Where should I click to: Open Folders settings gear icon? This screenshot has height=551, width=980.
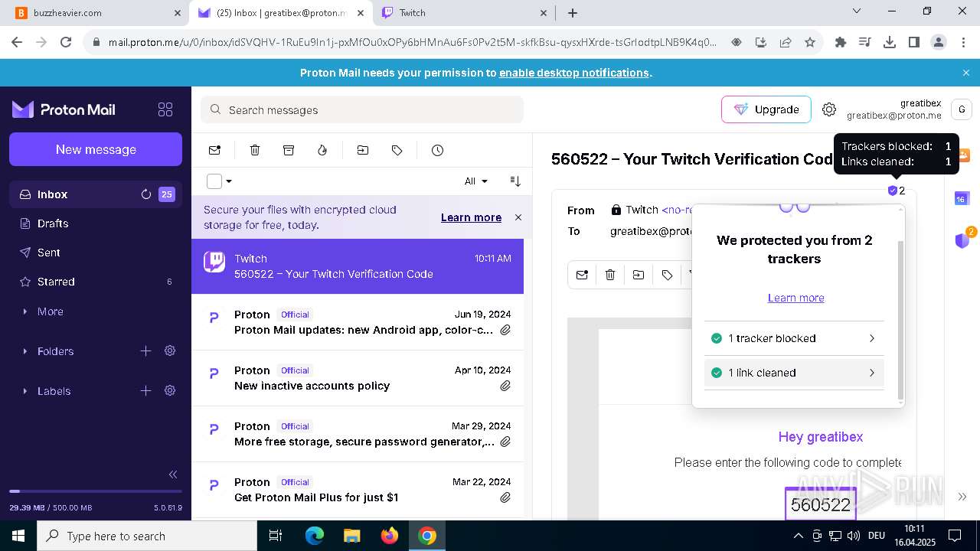pyautogui.click(x=170, y=351)
